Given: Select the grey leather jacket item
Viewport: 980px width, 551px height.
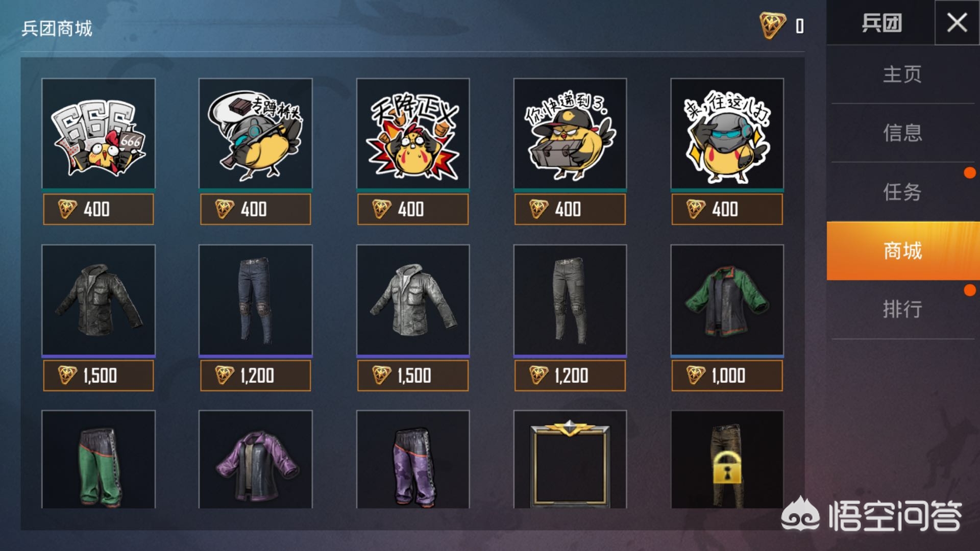Looking at the screenshot, I should [x=413, y=300].
